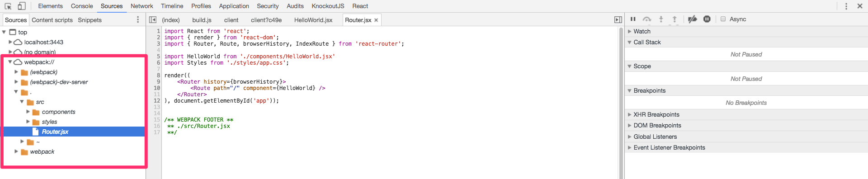Expand the tilde (~) folder

pyautogui.click(x=22, y=141)
